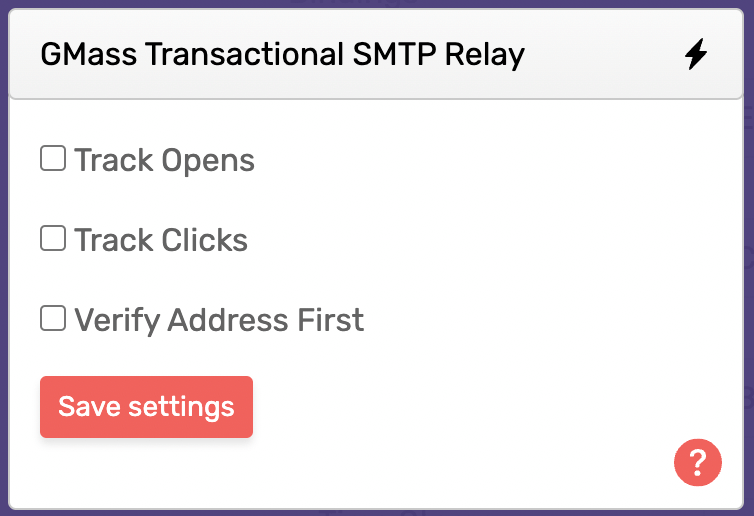Tick the Track Clicks checkbox
Image resolution: width=754 pixels, height=516 pixels.
click(x=53, y=238)
